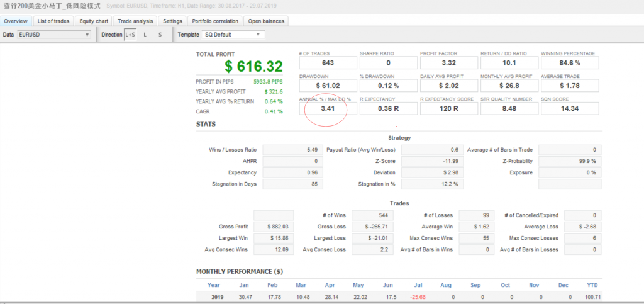The width and height of the screenshot is (644, 304).
Task: Open the Portfolio correlation tab
Action: 215,21
